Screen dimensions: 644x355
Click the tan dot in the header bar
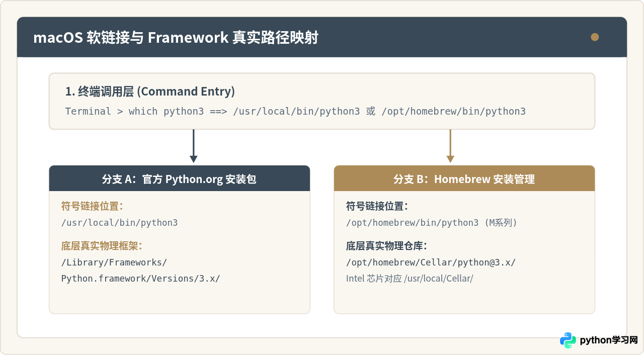tap(595, 37)
